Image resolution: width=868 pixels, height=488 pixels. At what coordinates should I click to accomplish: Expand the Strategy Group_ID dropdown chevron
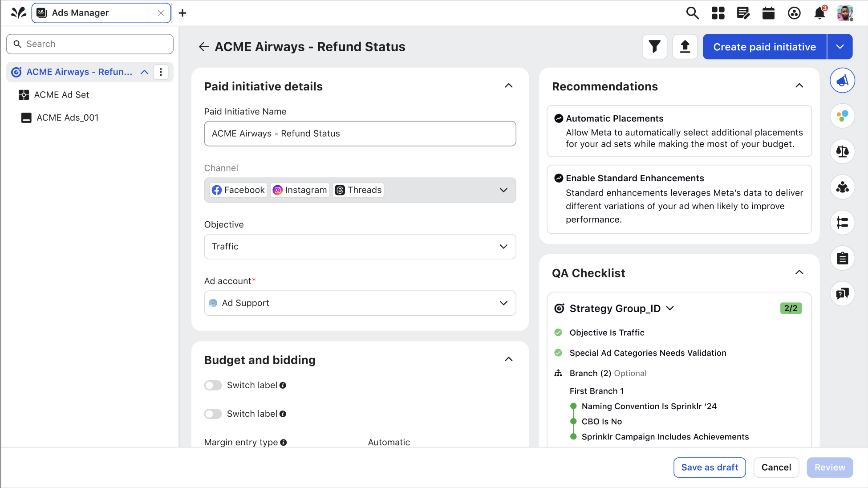(670, 308)
